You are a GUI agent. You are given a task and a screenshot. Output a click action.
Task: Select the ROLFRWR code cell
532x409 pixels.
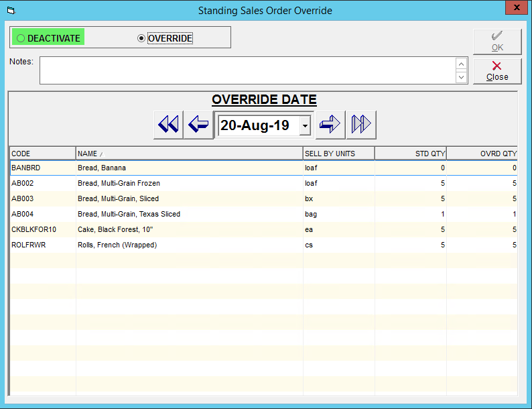(x=43, y=245)
